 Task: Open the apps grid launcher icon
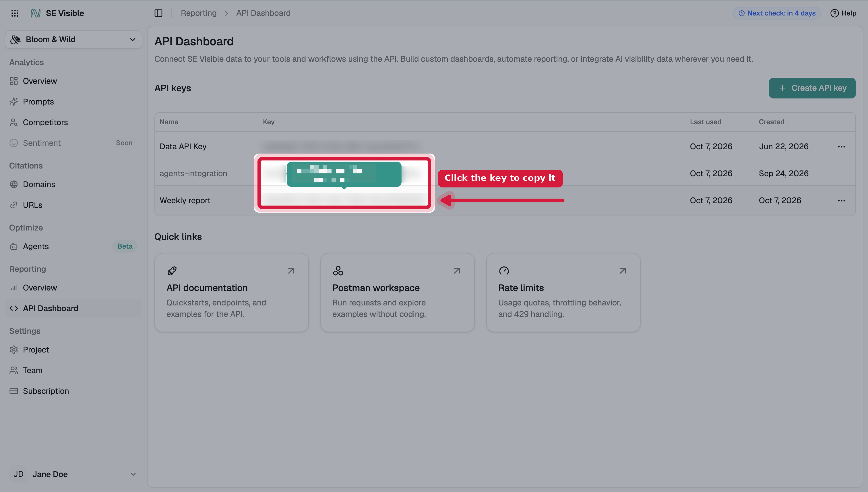coord(15,13)
